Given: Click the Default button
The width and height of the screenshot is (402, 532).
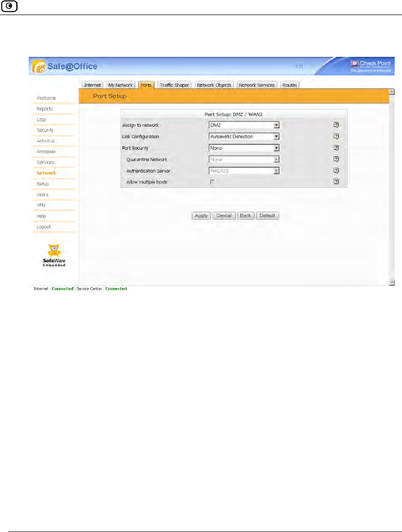Looking at the screenshot, I should click(268, 216).
